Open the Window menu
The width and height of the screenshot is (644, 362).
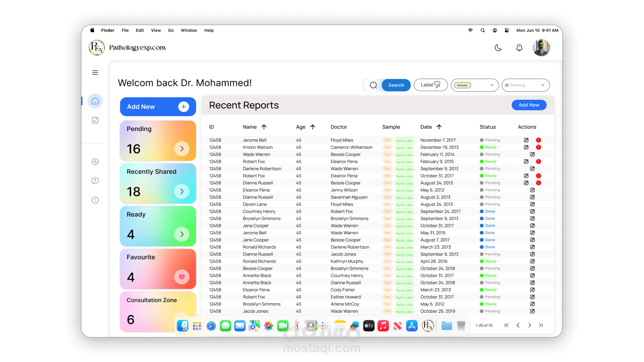[189, 30]
